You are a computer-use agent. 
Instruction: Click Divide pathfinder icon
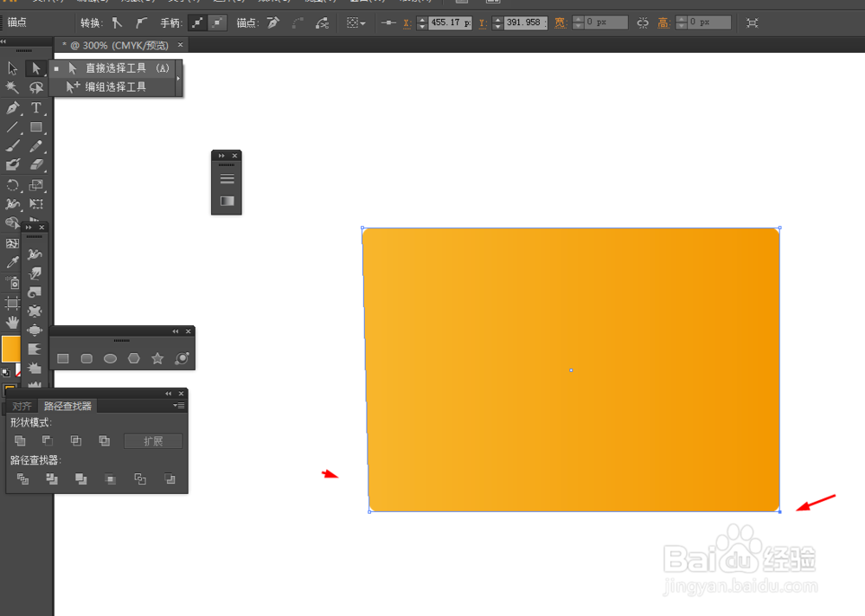tap(22, 479)
